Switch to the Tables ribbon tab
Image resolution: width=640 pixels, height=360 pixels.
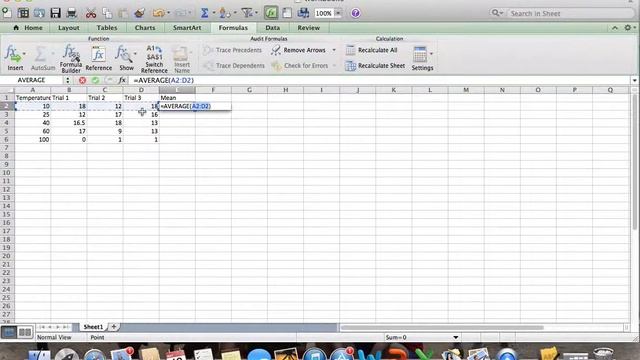[x=107, y=28]
